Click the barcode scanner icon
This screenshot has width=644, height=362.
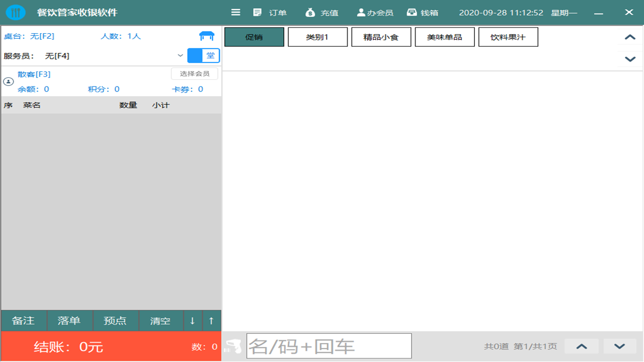[233, 346]
